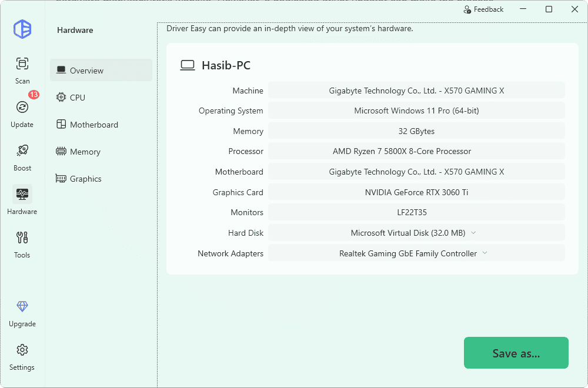Maximize the Driver Easy window
588x388 pixels.
pos(549,9)
